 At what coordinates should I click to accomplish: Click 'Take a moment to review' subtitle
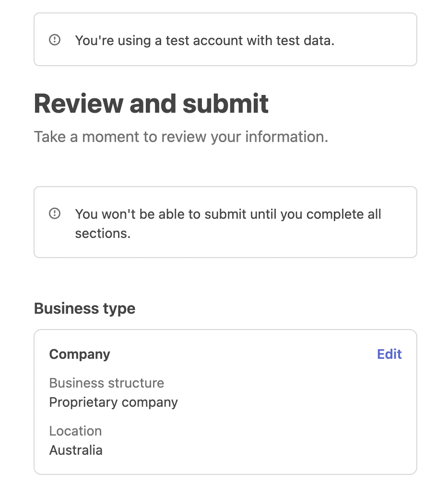pos(181,137)
